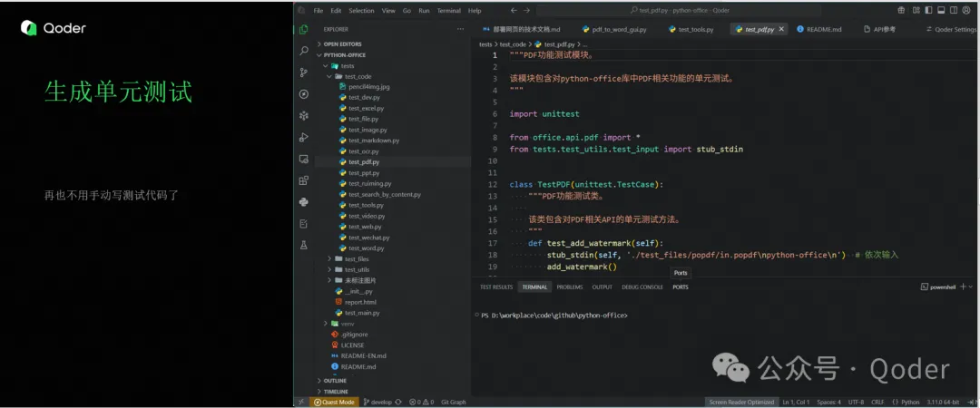
Task: Open the Source Control view
Action: pos(304,73)
